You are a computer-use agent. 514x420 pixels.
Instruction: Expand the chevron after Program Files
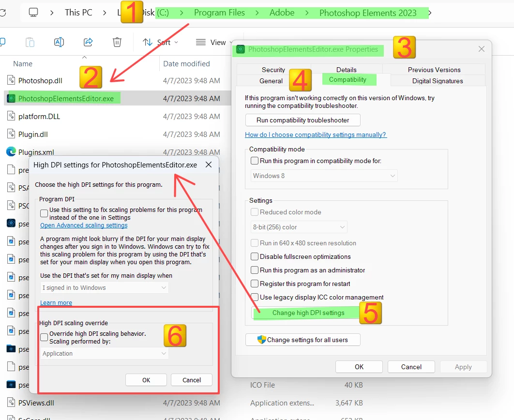coord(257,13)
